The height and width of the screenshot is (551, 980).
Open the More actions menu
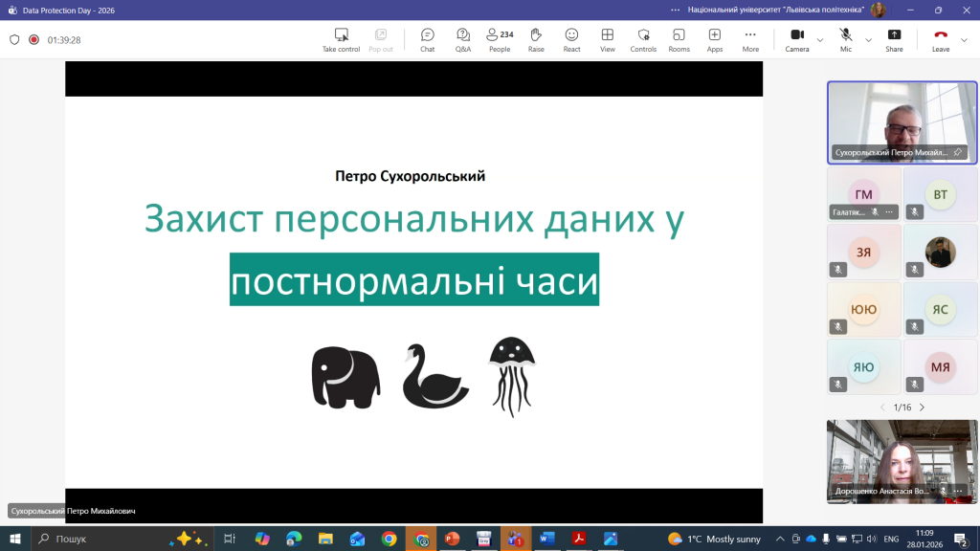[x=750, y=39]
